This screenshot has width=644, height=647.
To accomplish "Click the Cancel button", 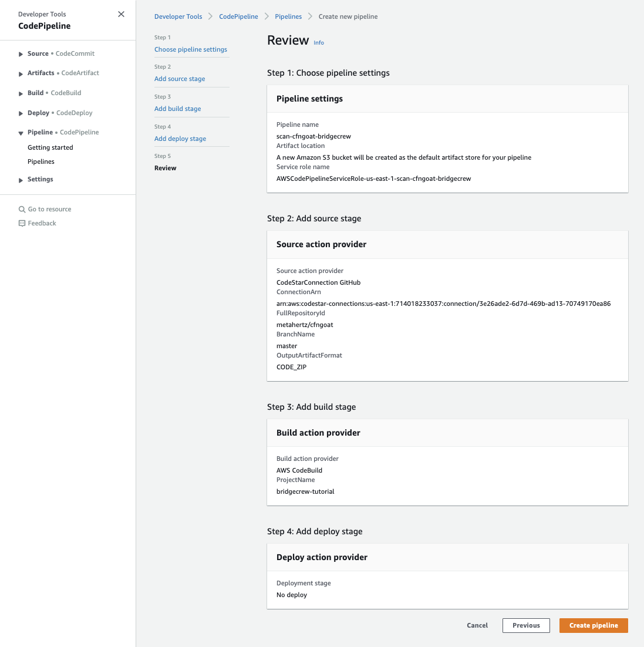I will click(x=477, y=625).
